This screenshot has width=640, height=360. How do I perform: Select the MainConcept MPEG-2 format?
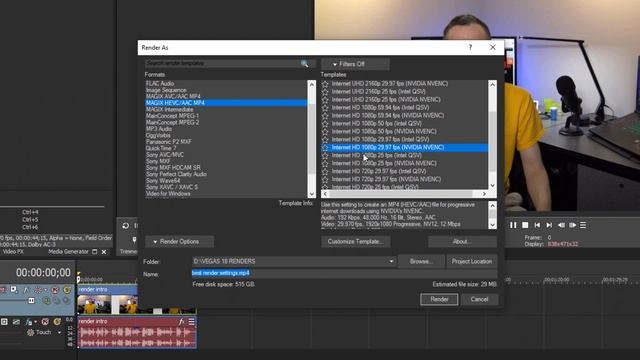point(172,122)
